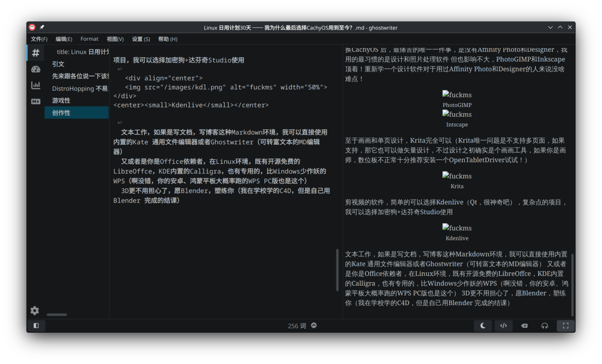
Task: Select 引文 heading in outline
Action: (x=58, y=64)
